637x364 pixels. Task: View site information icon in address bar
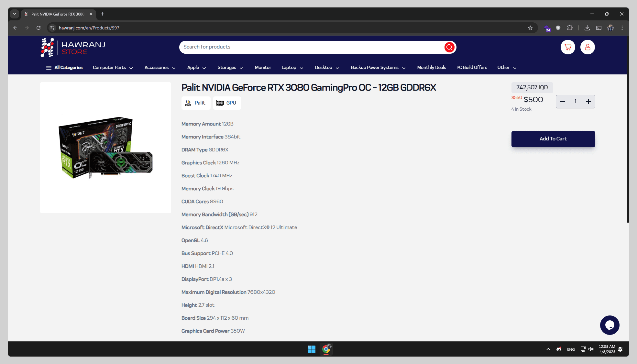click(52, 28)
